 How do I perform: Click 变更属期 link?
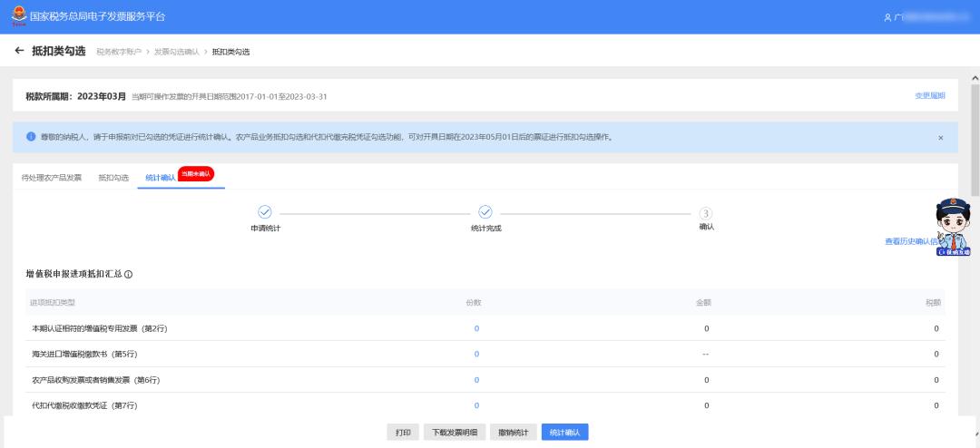(929, 96)
